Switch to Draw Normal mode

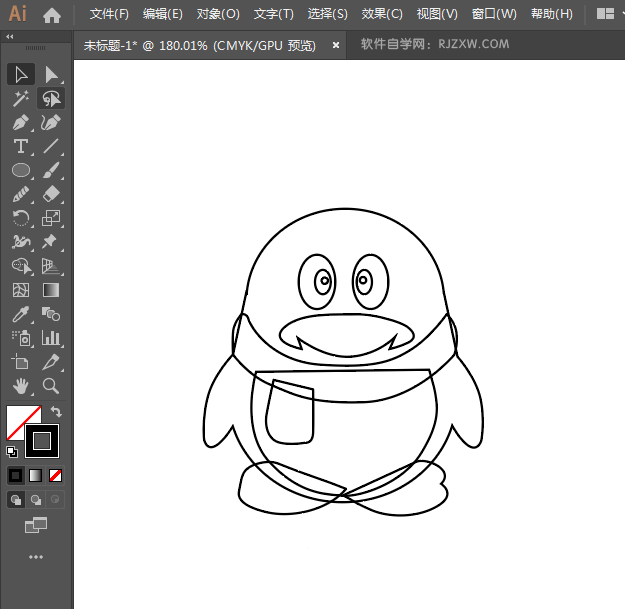16,499
